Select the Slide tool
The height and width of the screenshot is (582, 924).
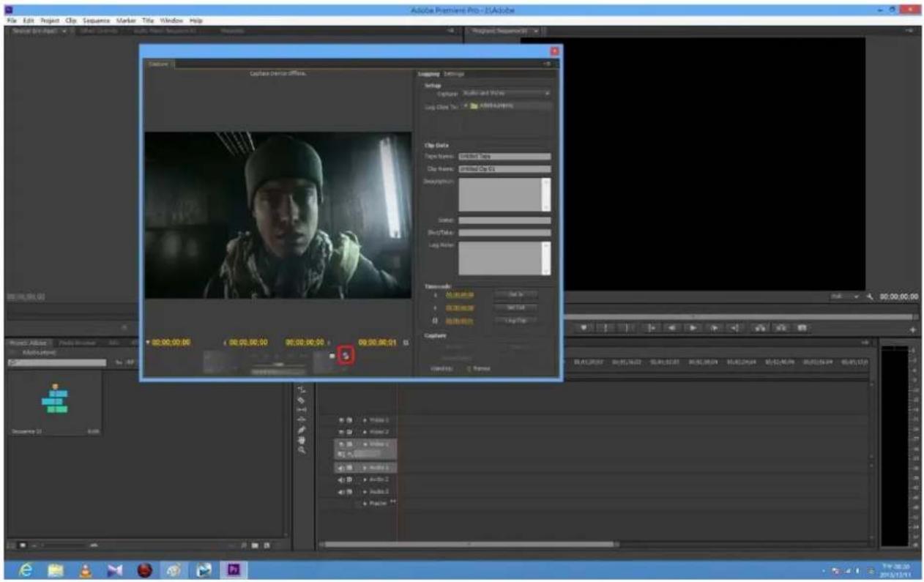pyautogui.click(x=301, y=419)
